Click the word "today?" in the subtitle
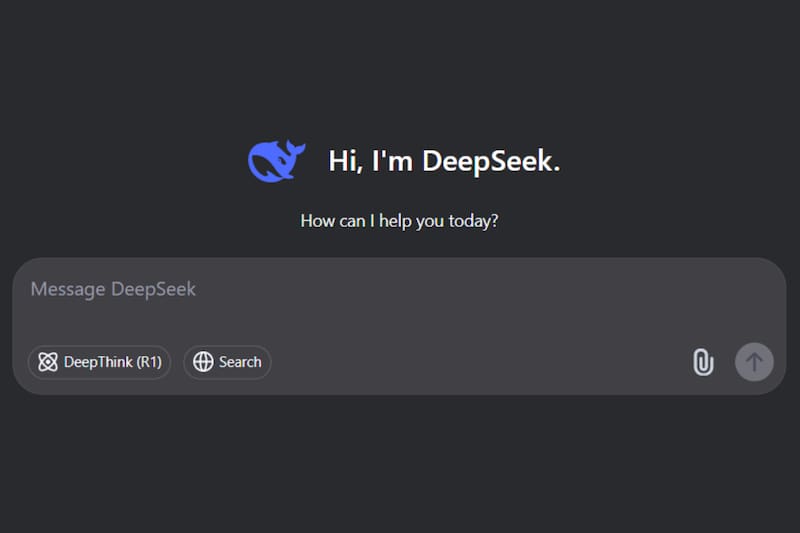 [x=473, y=220]
